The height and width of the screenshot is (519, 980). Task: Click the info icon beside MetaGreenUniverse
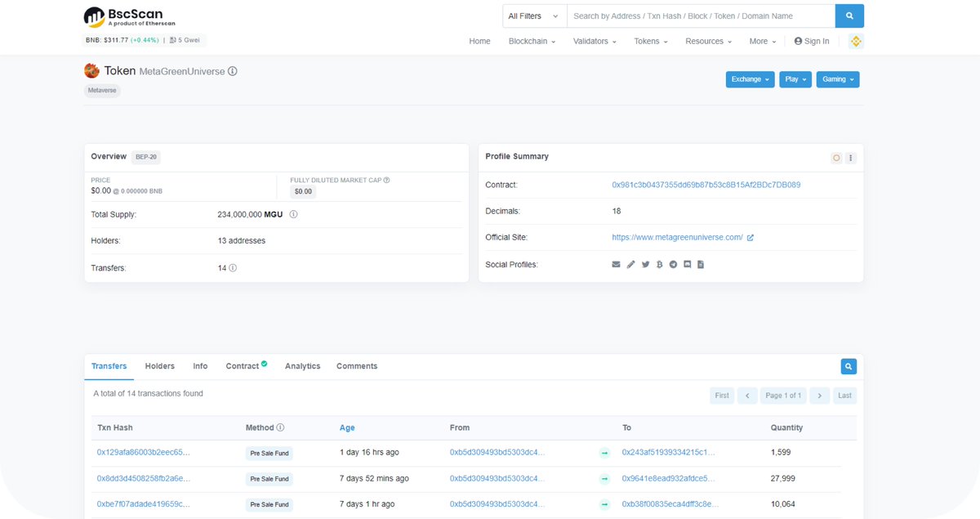[233, 71]
